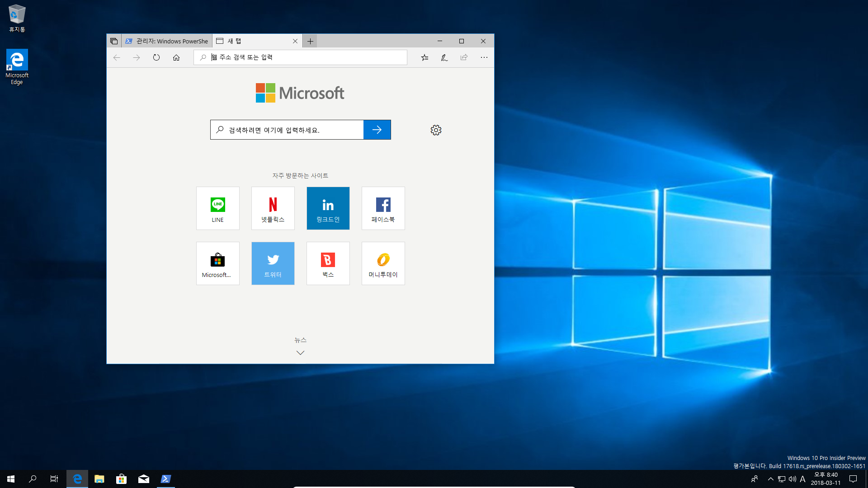868x488 pixels.
Task: Open Task View on the taskbar
Action: tap(54, 479)
